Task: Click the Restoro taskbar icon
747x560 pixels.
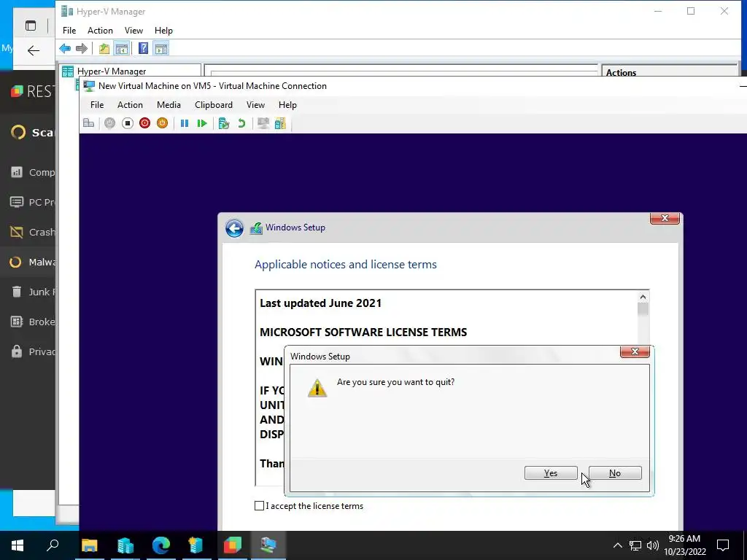Action: point(233,545)
